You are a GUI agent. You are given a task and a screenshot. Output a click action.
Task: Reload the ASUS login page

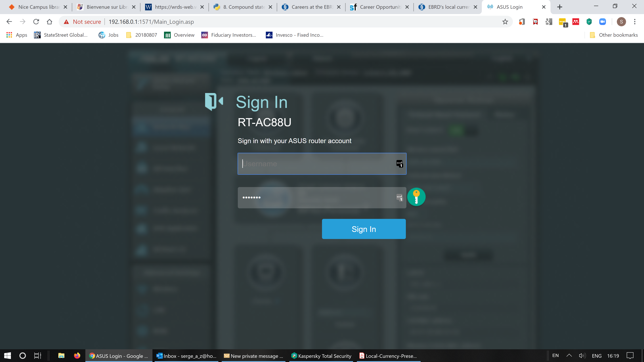[x=36, y=22]
